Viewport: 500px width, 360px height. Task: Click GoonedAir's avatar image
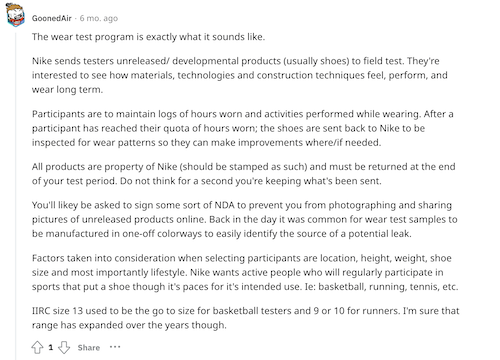coord(15,15)
